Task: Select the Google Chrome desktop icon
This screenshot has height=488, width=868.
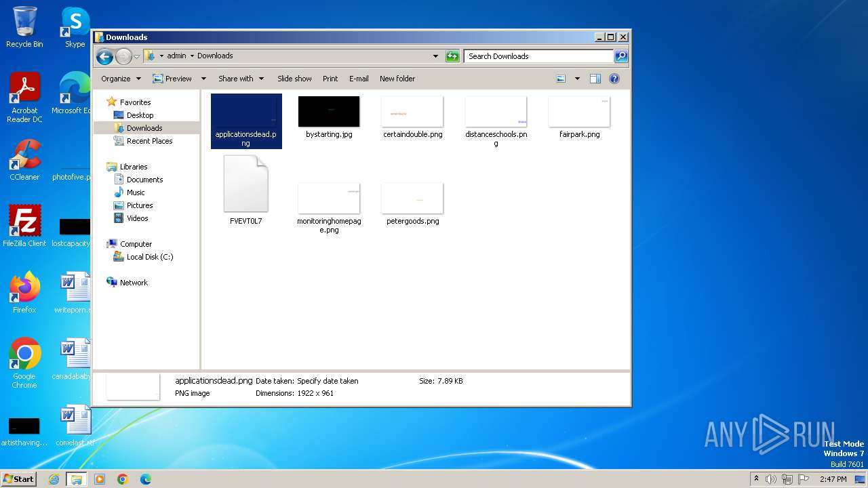Action: point(24,364)
